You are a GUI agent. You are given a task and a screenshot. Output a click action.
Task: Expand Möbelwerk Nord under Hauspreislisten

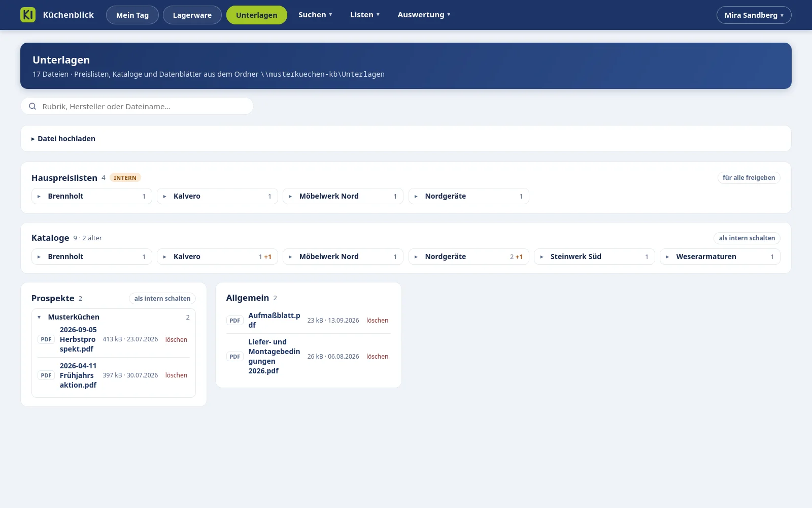pyautogui.click(x=343, y=196)
